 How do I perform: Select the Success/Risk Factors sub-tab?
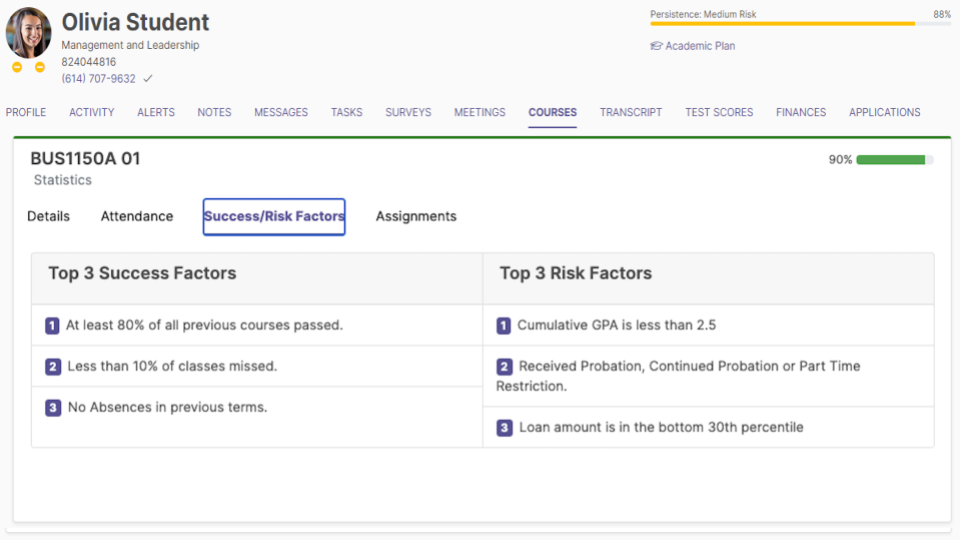(274, 217)
